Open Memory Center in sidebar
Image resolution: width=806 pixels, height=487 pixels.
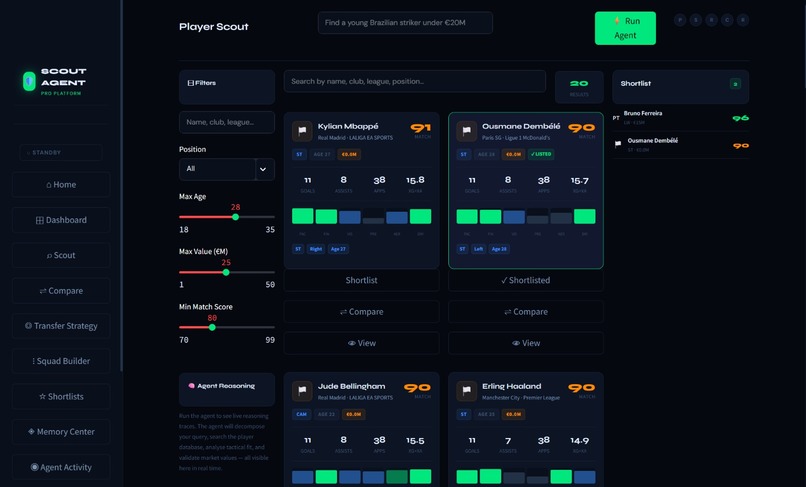[x=61, y=431]
